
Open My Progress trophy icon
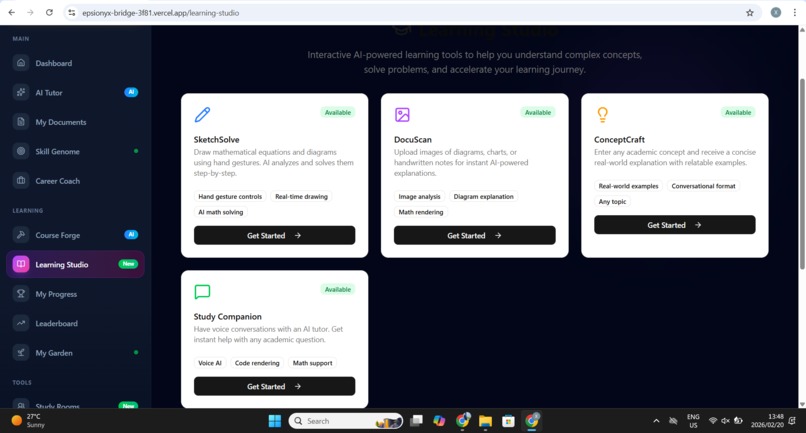coord(21,294)
